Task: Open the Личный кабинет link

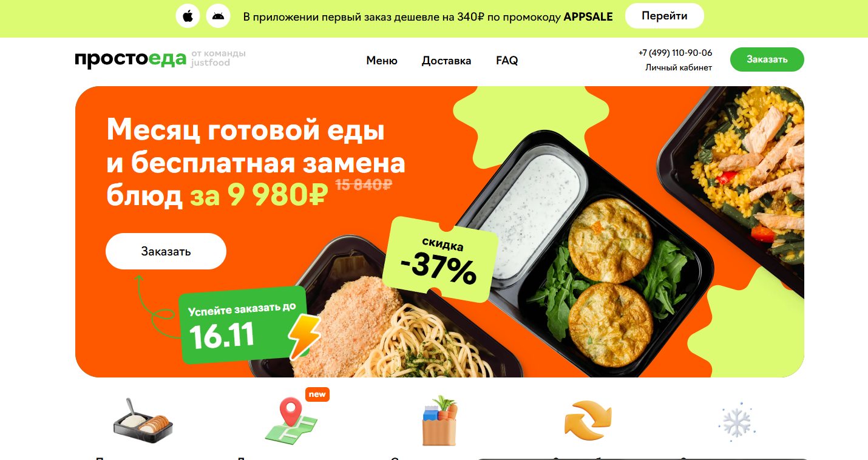Action: point(679,67)
